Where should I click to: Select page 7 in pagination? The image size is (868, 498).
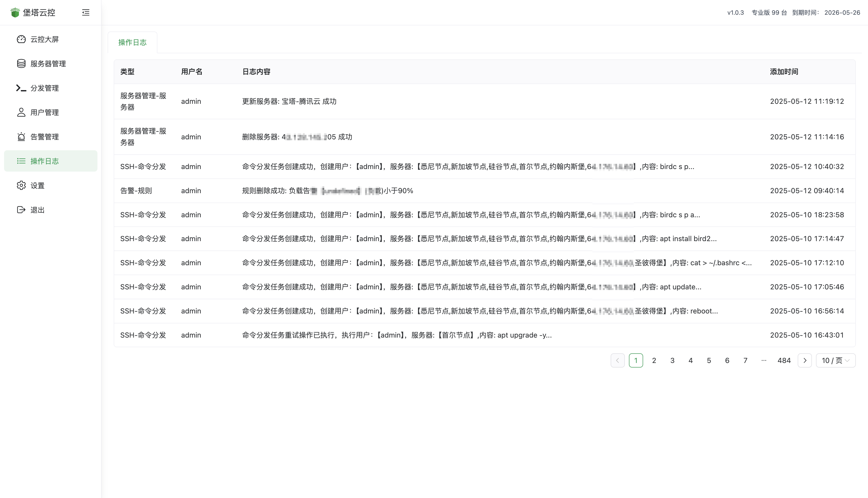(746, 360)
